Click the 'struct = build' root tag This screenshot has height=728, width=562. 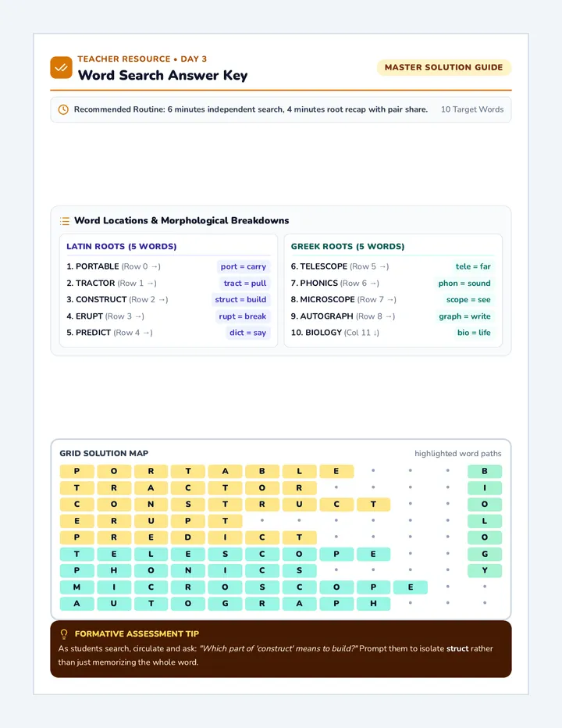tap(240, 299)
